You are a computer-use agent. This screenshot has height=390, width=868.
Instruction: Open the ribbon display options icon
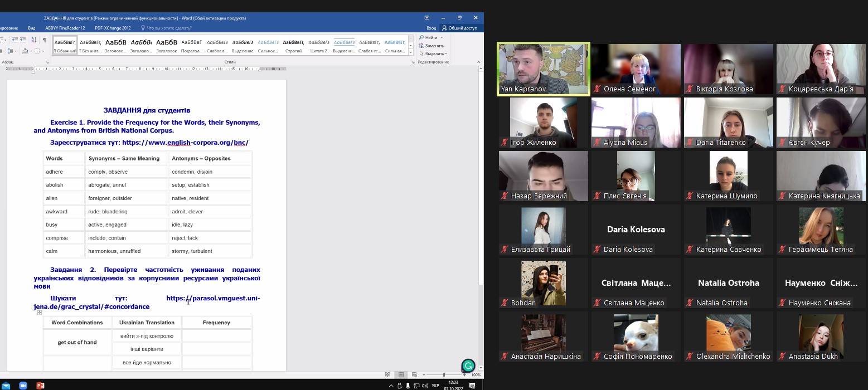click(427, 18)
